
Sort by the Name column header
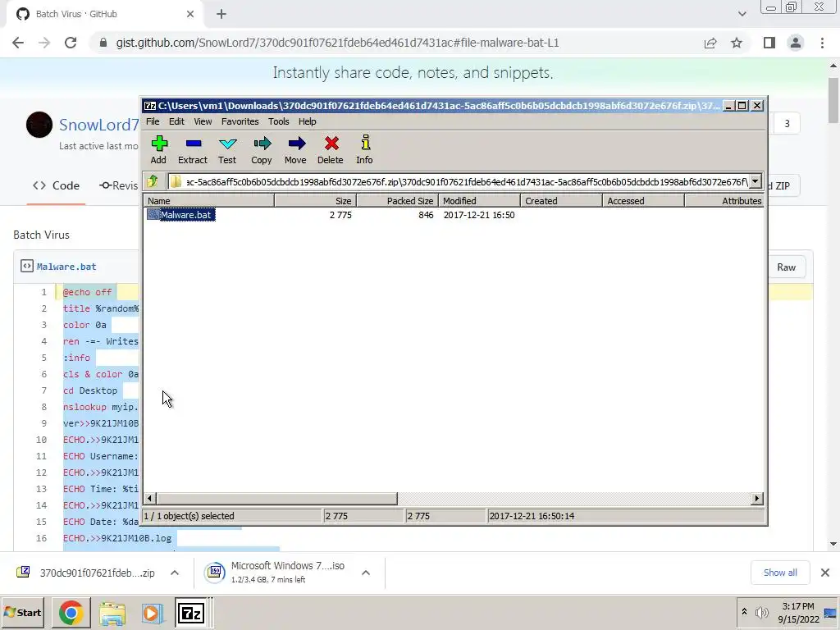(x=209, y=201)
